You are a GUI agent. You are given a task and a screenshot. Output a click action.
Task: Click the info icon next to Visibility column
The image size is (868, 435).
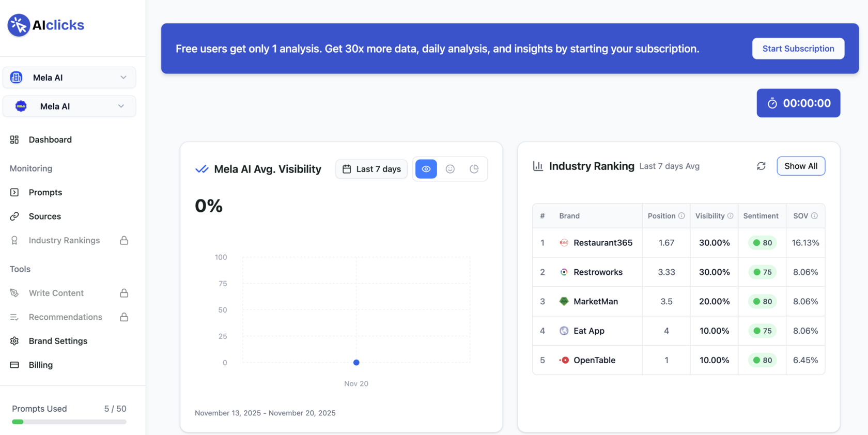pyautogui.click(x=730, y=216)
